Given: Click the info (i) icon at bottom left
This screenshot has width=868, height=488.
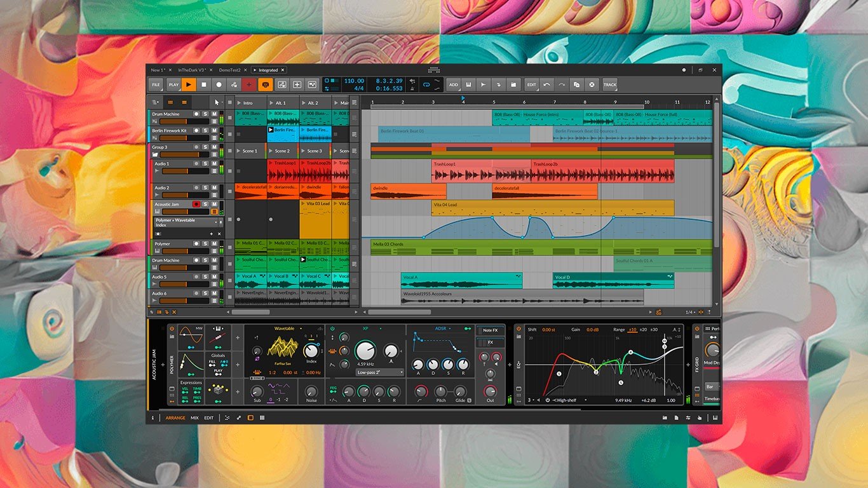Looking at the screenshot, I should [153, 417].
